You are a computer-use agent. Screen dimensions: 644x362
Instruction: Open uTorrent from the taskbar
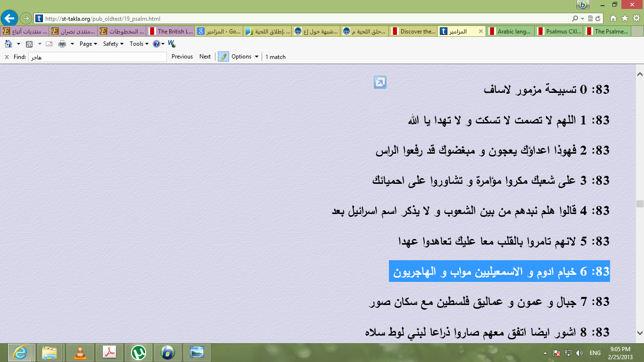coord(138,352)
